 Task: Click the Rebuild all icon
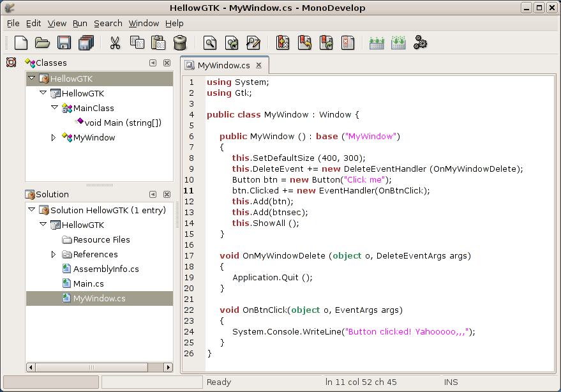tap(398, 43)
